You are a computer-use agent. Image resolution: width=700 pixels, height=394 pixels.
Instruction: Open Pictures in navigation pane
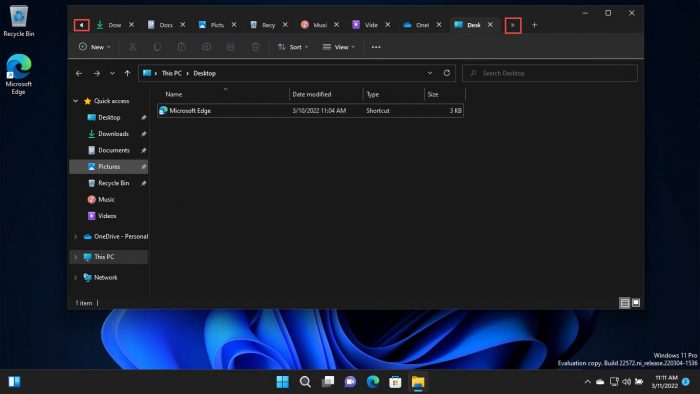[109, 166]
